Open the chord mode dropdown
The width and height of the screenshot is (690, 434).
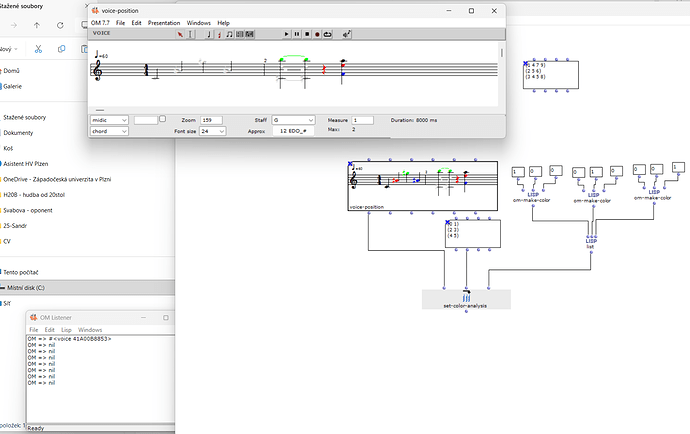(109, 131)
